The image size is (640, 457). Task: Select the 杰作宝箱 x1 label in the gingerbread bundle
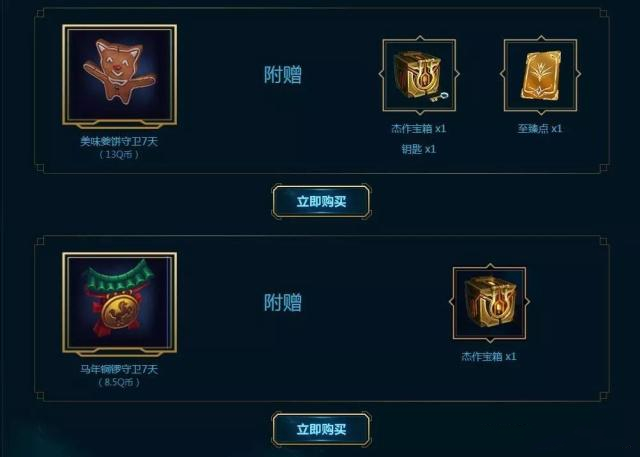point(419,129)
